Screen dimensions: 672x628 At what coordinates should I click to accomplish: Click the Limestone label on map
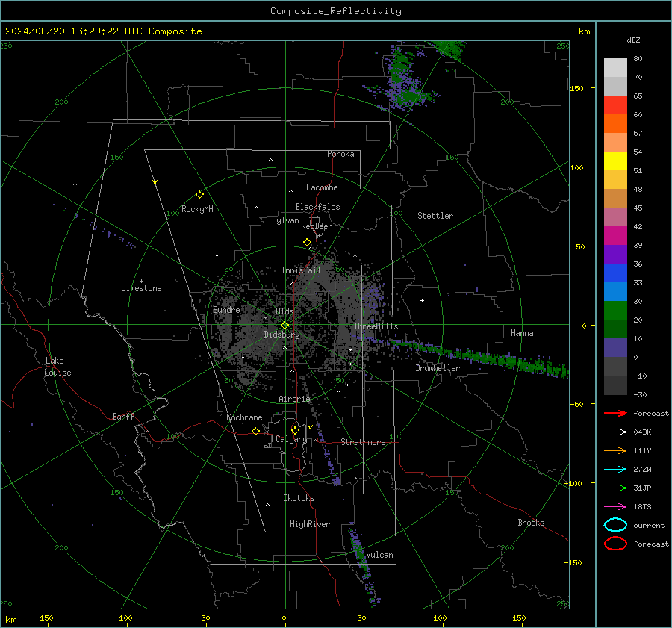click(141, 288)
